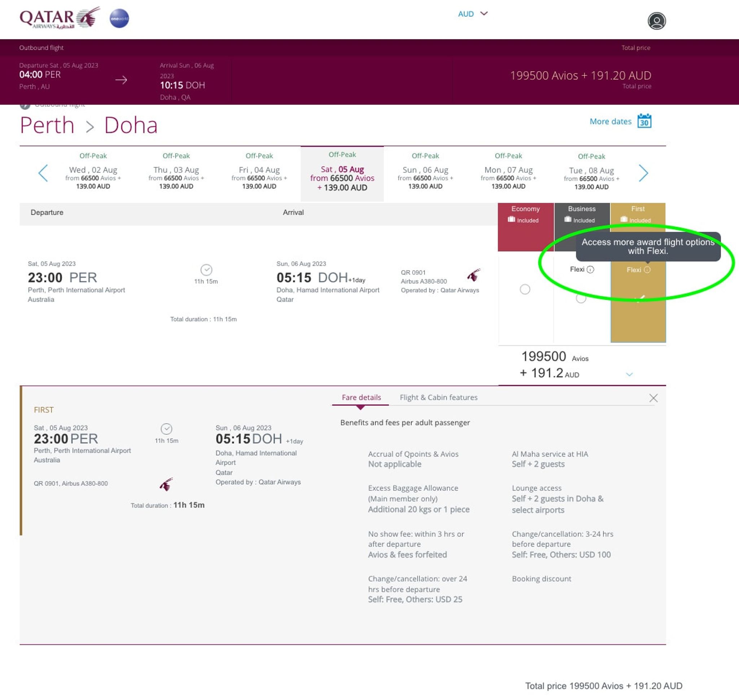Select the Business Flexi fare radio button
This screenshot has height=700, width=739.
pos(581,298)
